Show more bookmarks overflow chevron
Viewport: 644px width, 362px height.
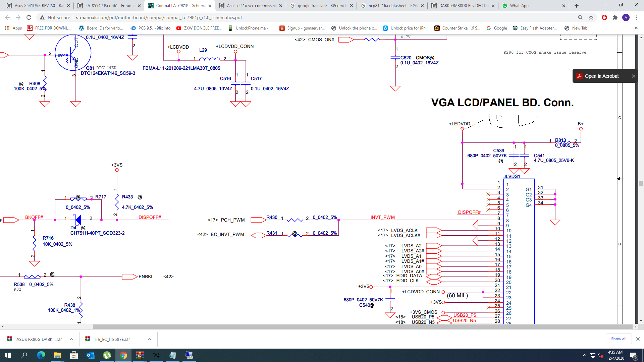(636, 28)
